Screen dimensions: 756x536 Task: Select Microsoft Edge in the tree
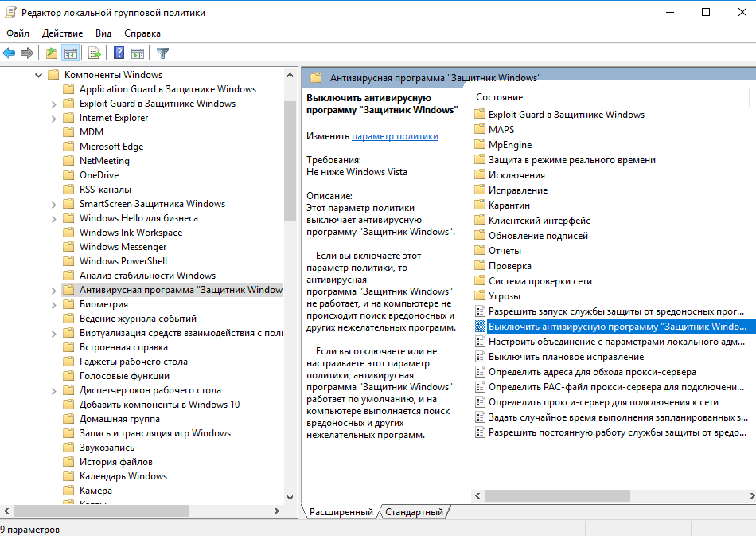click(x=111, y=147)
